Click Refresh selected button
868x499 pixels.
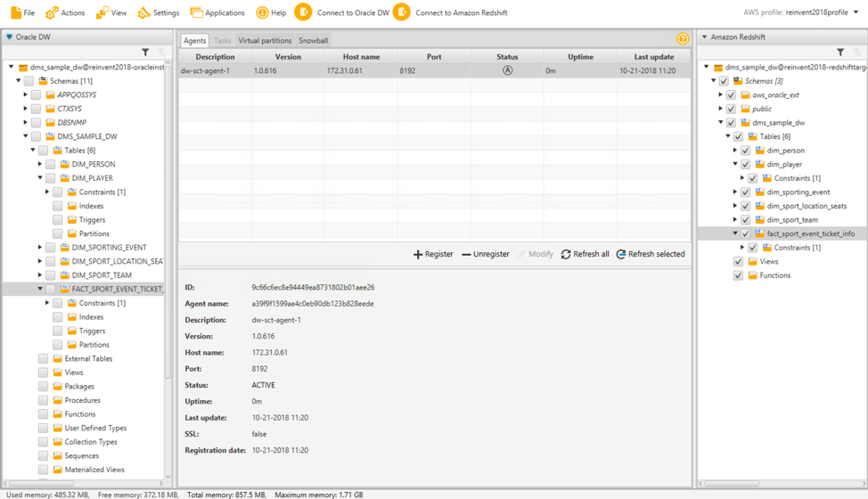tap(651, 254)
